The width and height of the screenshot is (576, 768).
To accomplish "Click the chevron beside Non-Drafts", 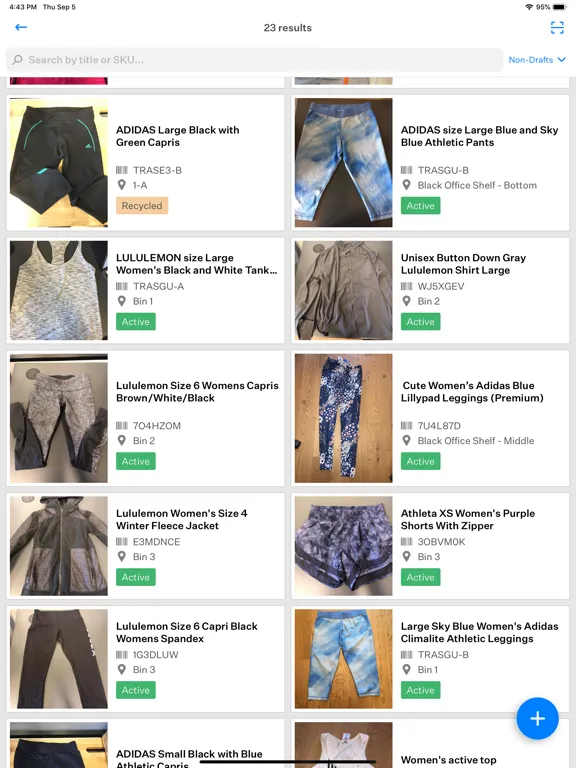I will pos(562,60).
